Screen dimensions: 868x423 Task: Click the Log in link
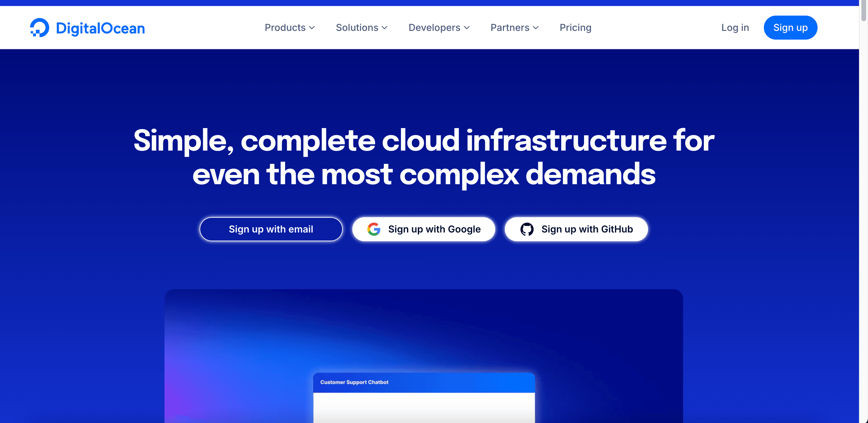click(x=735, y=28)
